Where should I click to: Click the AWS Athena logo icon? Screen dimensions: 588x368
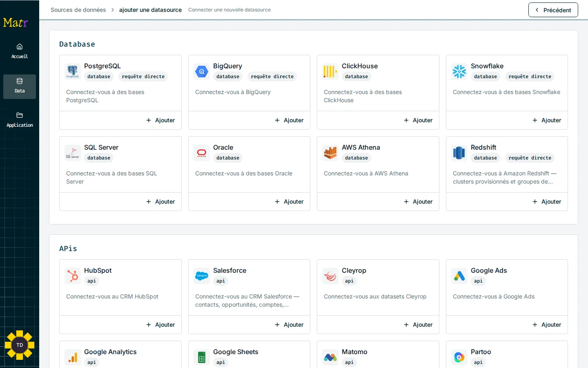click(x=330, y=153)
